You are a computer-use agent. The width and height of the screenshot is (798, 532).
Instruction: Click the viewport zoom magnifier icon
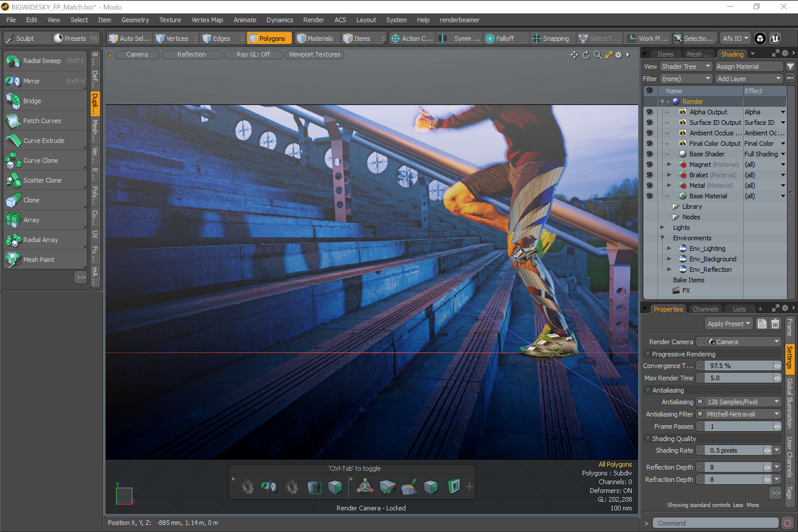click(x=597, y=54)
